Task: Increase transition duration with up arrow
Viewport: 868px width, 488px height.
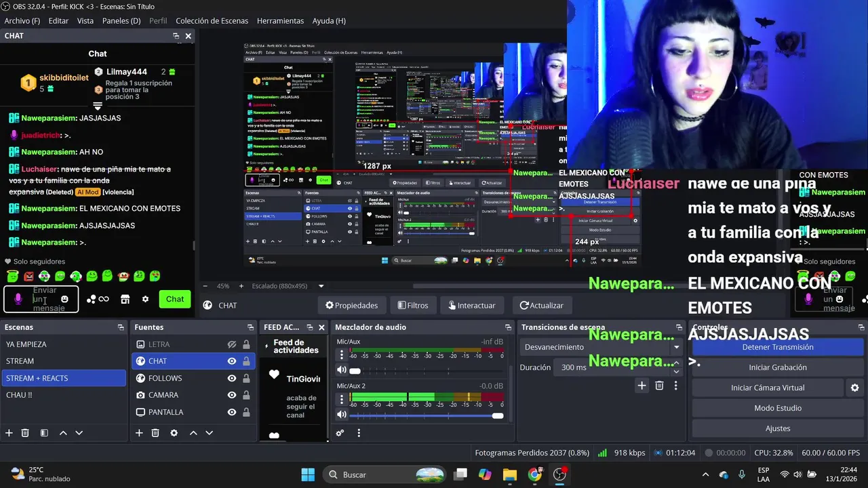Action: pyautogui.click(x=676, y=363)
